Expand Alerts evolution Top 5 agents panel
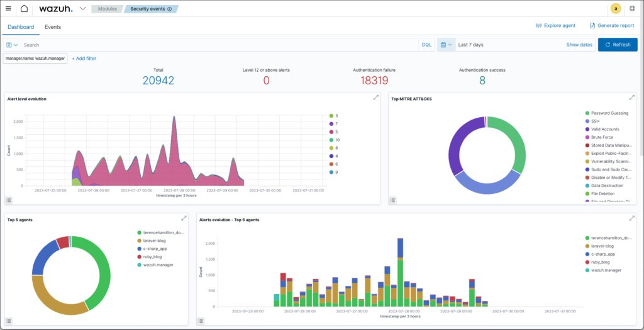 click(631, 219)
